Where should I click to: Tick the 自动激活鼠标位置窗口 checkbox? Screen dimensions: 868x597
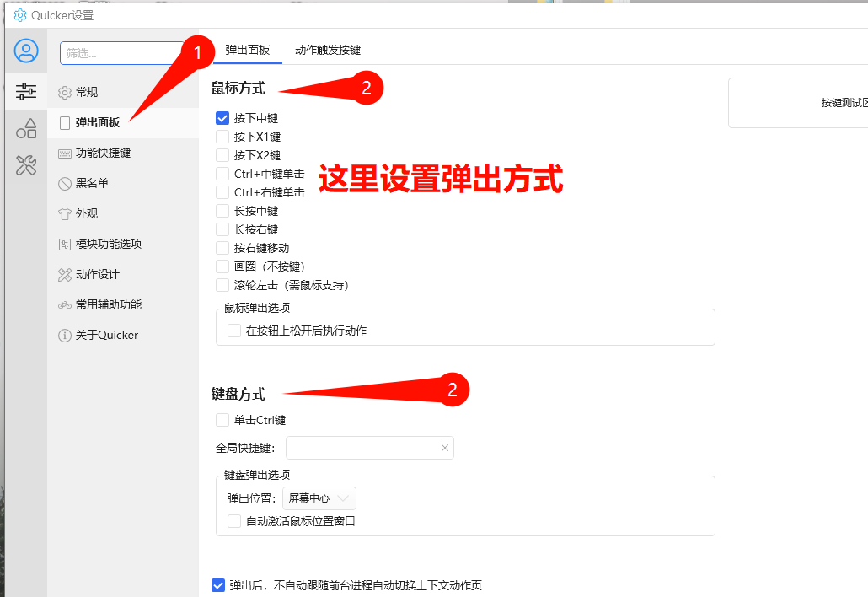point(234,521)
